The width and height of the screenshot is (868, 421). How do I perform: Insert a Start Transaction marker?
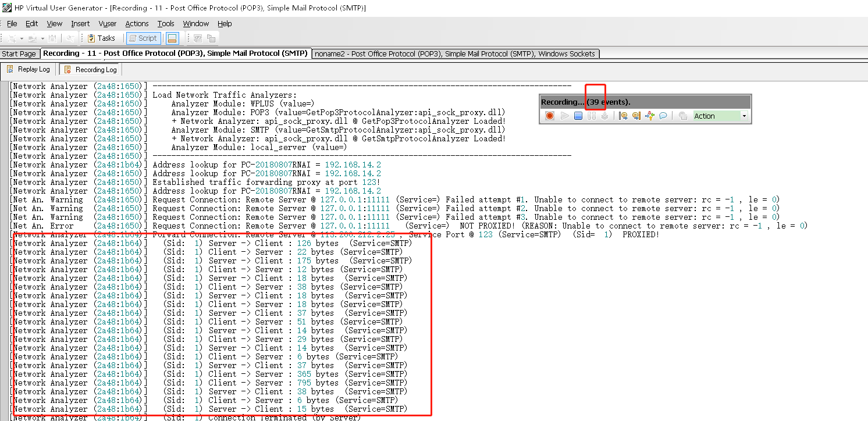tap(623, 116)
